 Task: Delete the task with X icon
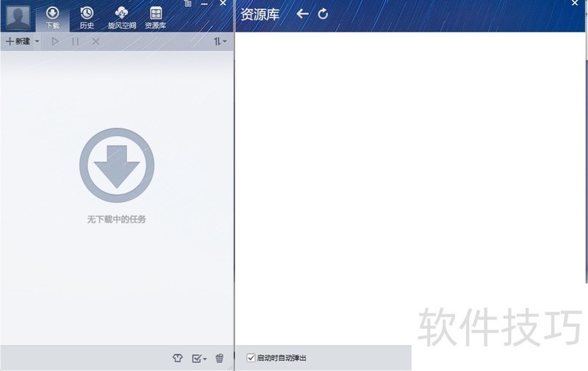(x=96, y=41)
